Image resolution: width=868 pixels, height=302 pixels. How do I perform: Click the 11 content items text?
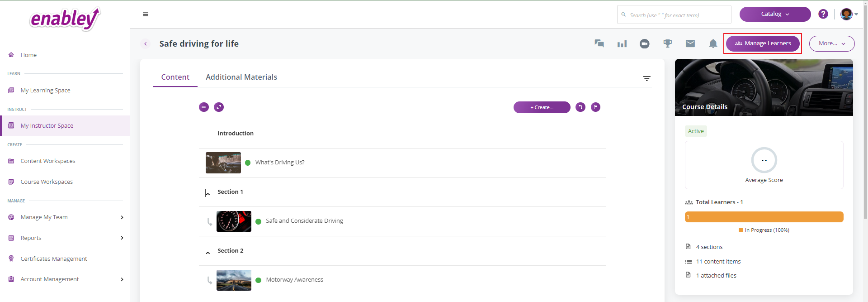pyautogui.click(x=718, y=262)
